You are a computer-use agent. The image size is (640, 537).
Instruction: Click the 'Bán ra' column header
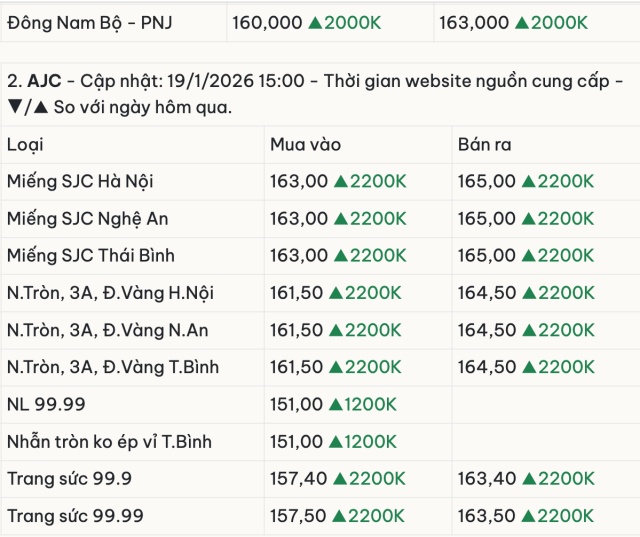click(485, 144)
